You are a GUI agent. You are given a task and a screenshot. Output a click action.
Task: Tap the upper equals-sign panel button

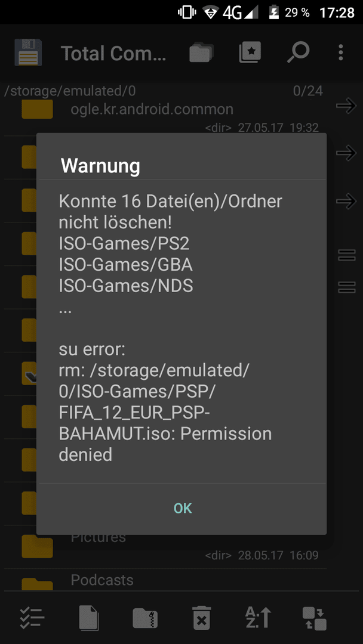[346, 255]
